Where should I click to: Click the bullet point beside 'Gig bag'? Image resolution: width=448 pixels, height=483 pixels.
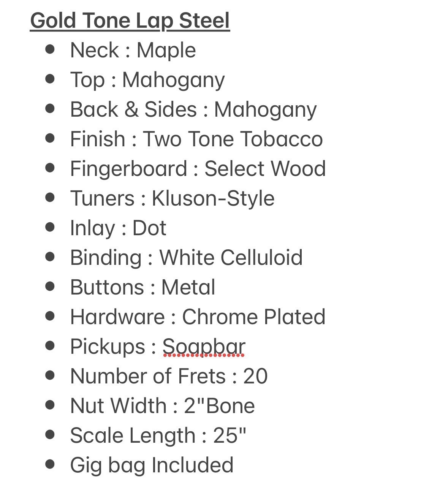(x=50, y=464)
